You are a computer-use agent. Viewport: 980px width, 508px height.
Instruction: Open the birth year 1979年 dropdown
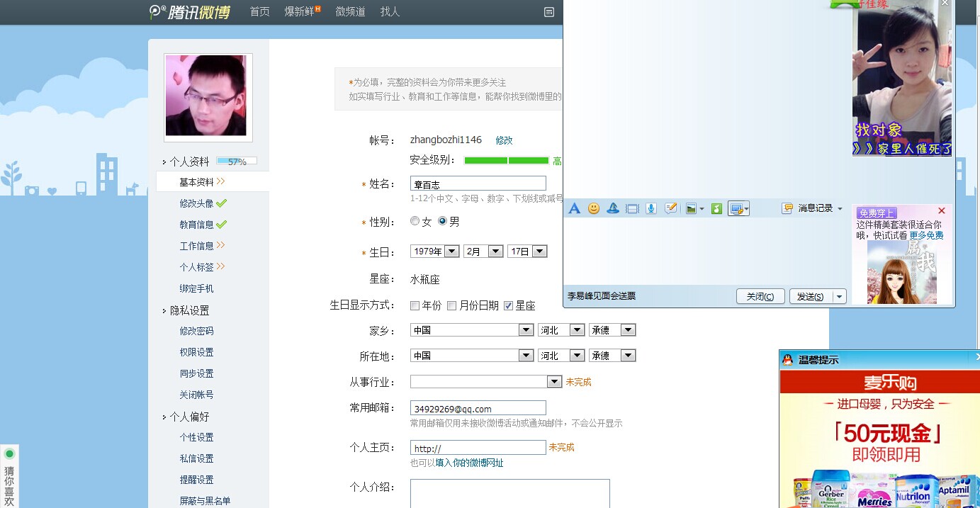(x=435, y=252)
